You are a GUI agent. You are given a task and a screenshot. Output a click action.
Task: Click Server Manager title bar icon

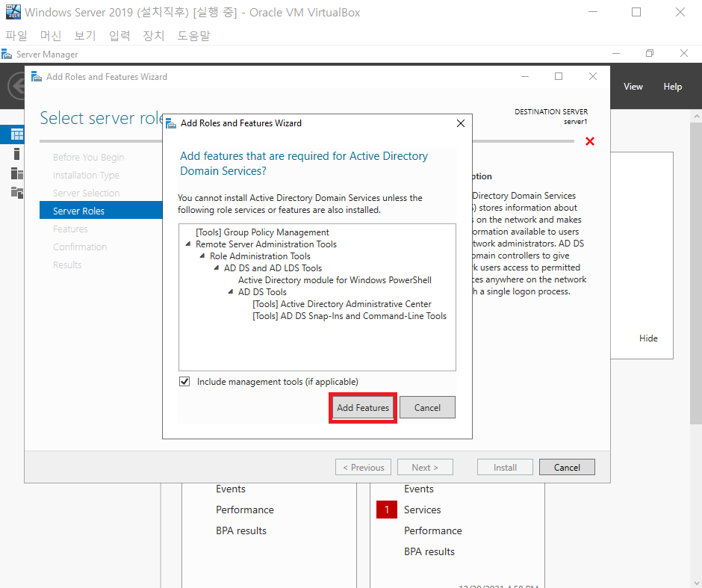pyautogui.click(x=7, y=55)
